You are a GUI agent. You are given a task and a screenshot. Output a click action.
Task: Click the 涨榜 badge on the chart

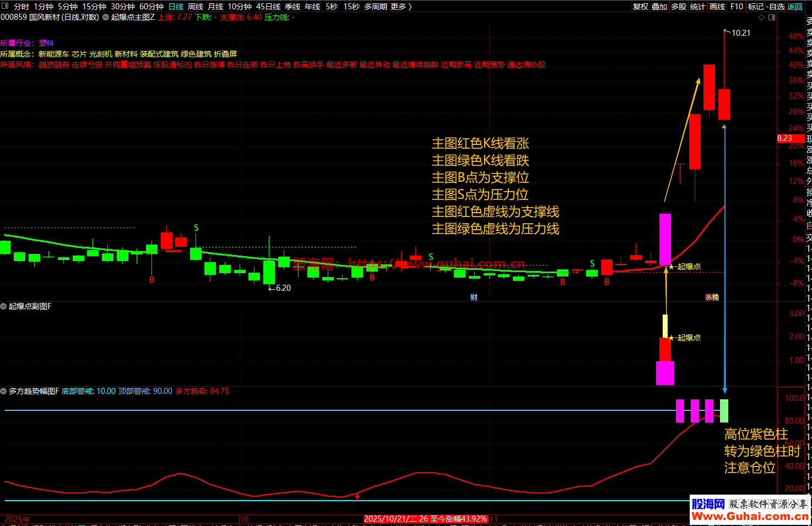(712, 297)
